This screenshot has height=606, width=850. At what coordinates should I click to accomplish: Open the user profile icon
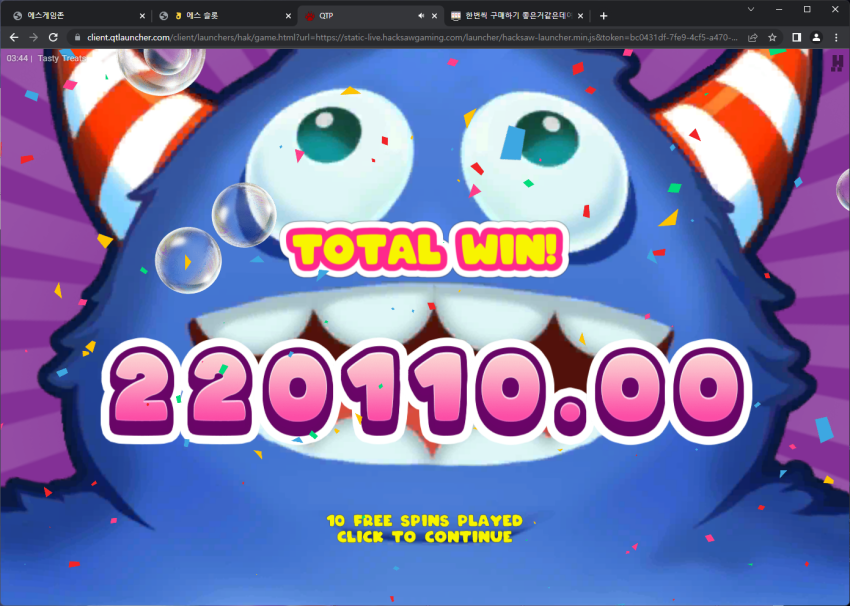point(816,37)
